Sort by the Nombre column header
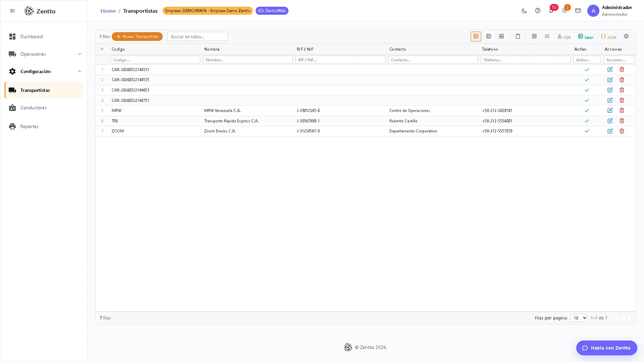The width and height of the screenshot is (644, 362). (x=212, y=49)
